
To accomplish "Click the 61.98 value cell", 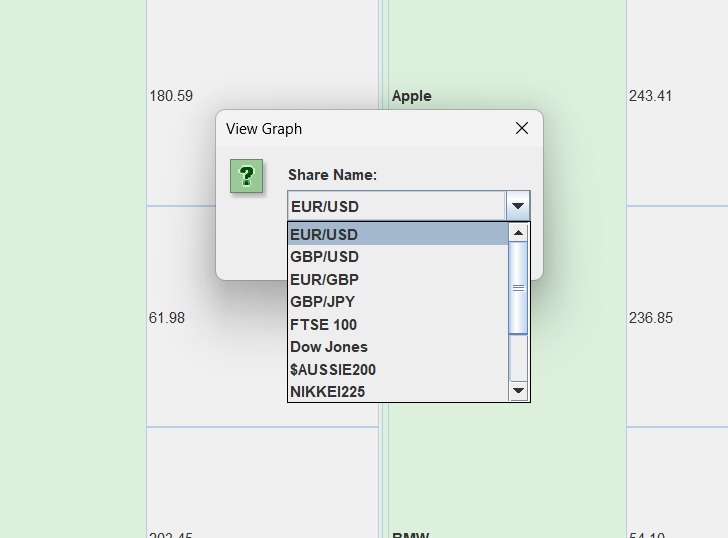I will coord(167,318).
